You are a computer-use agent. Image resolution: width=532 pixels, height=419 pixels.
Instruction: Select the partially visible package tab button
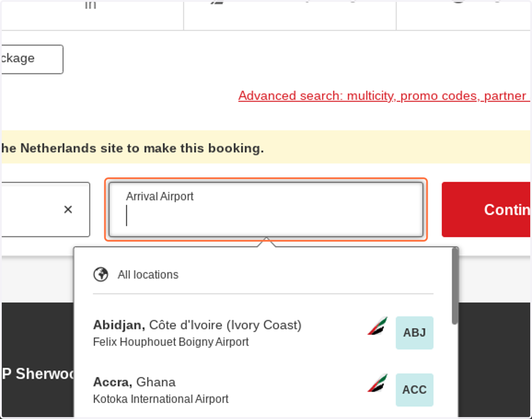32,59
